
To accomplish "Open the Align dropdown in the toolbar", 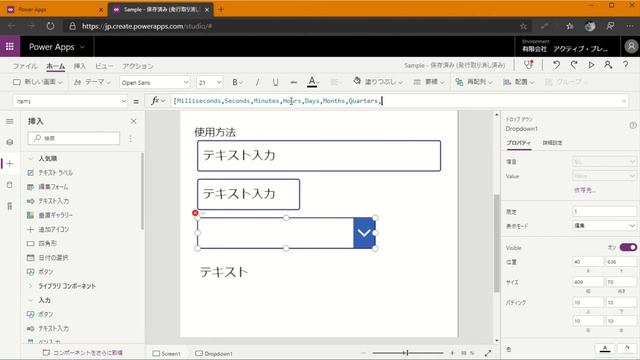I will pyautogui.click(x=518, y=82).
